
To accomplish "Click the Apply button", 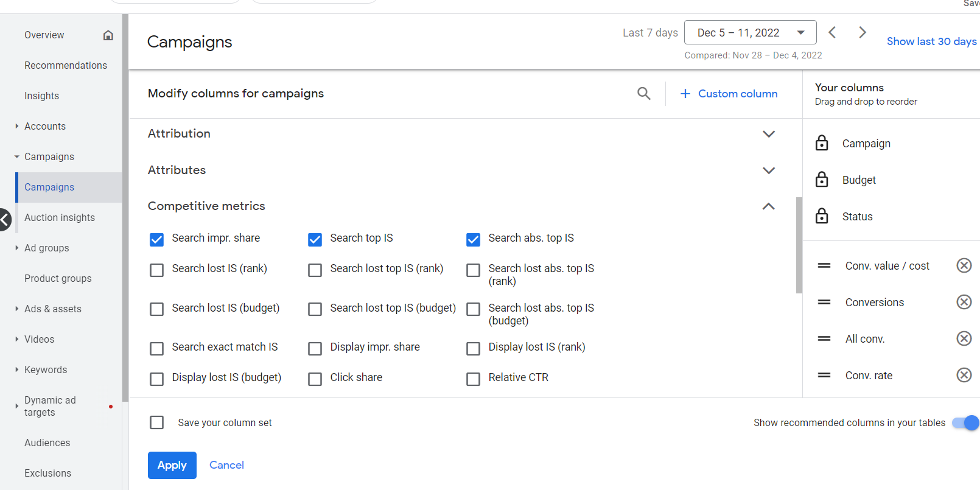I will 172,465.
